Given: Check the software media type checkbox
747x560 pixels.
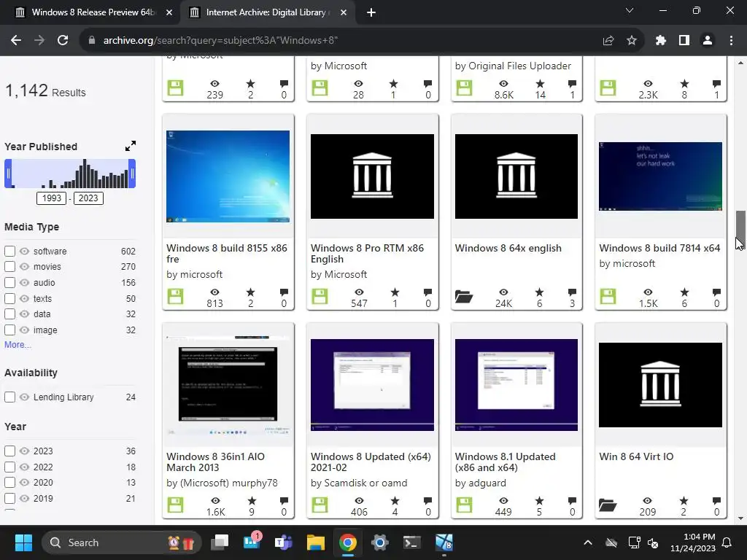Looking at the screenshot, I should coord(9,251).
